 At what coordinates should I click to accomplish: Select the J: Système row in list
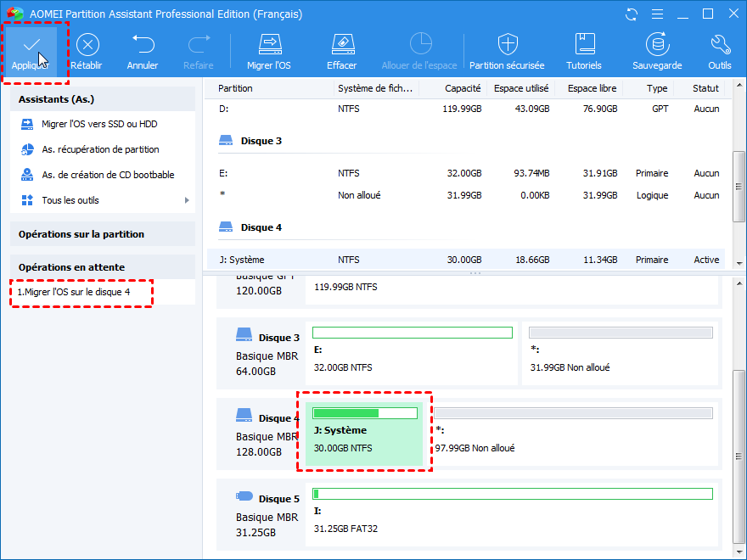466,260
